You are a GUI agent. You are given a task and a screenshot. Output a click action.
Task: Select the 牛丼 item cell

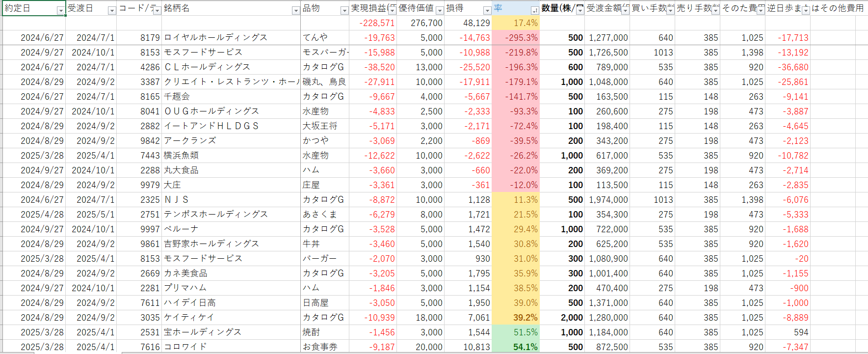325,244
